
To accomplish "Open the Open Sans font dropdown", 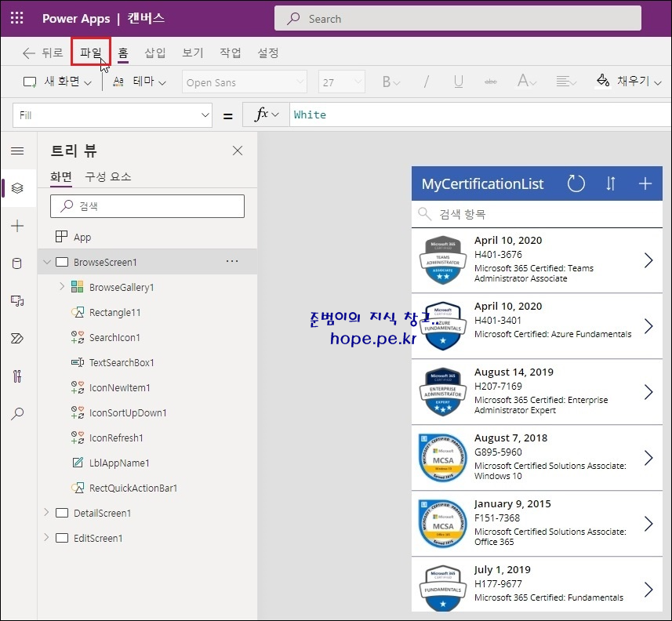I will 245,82.
